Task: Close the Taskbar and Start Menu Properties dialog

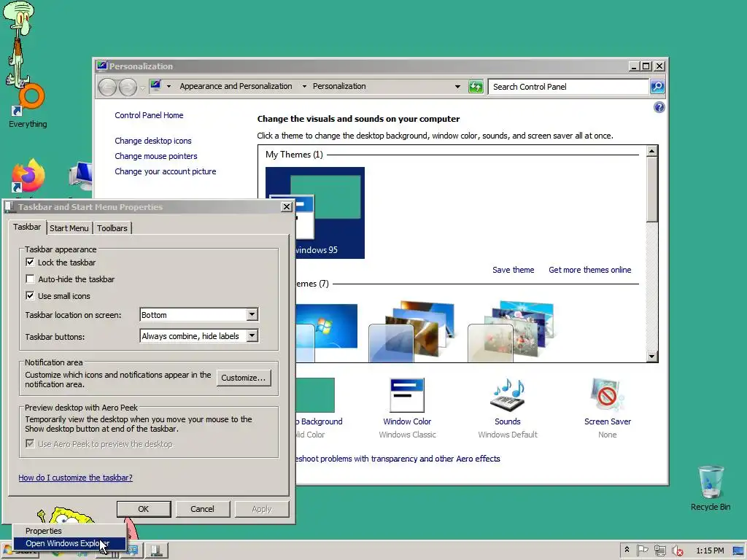Action: click(286, 206)
